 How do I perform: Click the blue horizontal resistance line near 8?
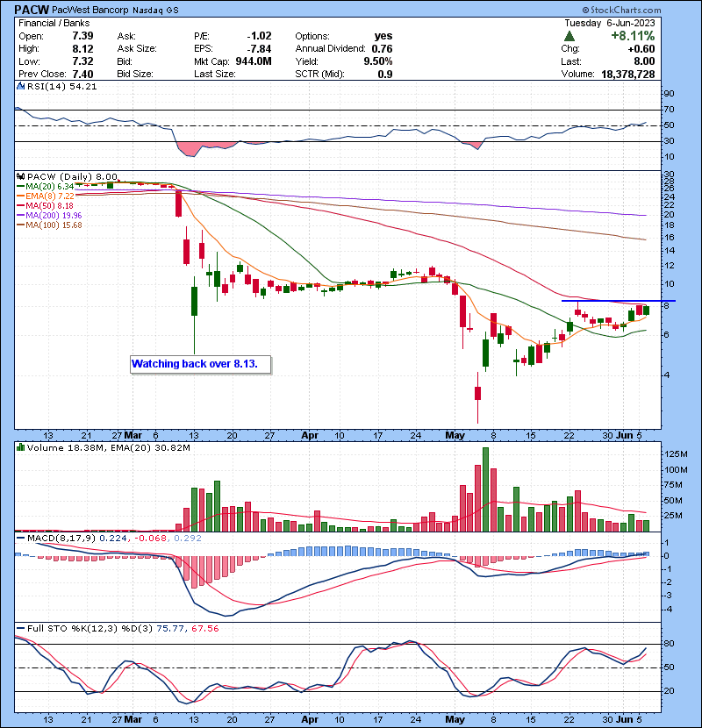coord(619,301)
